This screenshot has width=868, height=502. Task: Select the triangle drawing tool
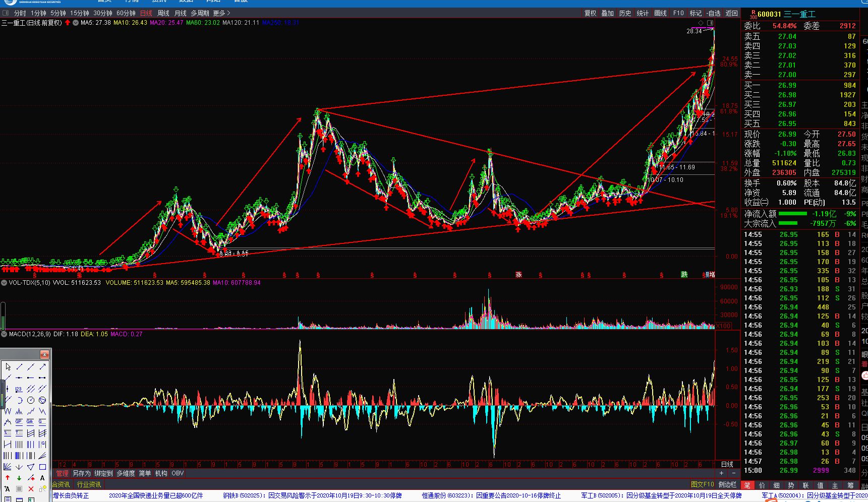(x=30, y=467)
